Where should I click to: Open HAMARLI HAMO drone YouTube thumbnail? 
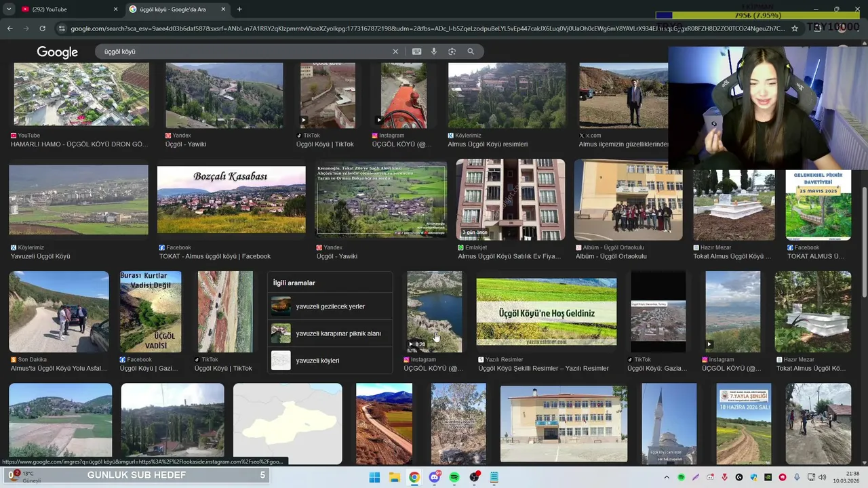point(81,95)
